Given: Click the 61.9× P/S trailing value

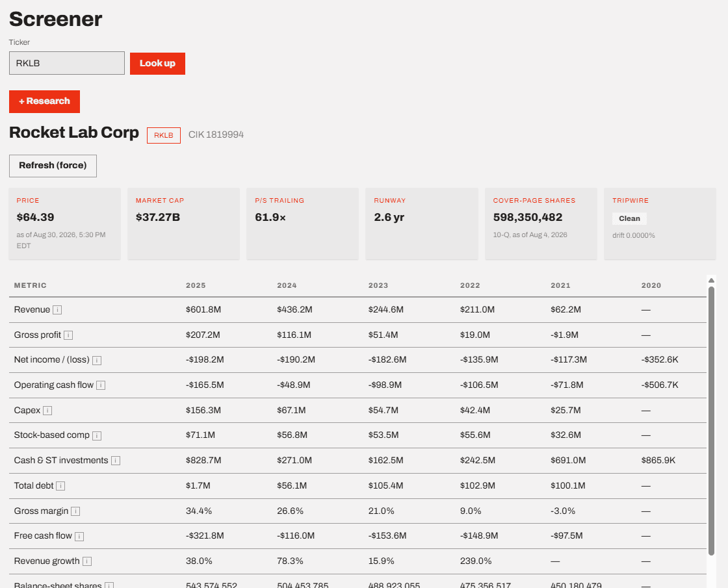Looking at the screenshot, I should click(270, 217).
